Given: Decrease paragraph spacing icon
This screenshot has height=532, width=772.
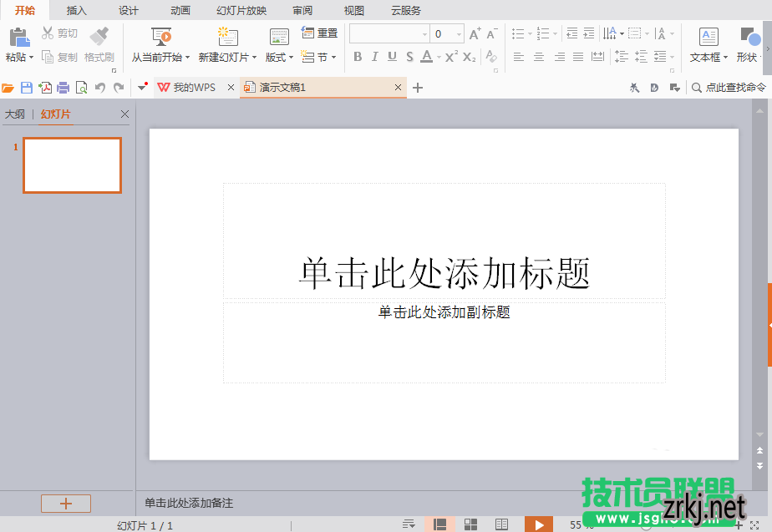Looking at the screenshot, I should (641, 57).
